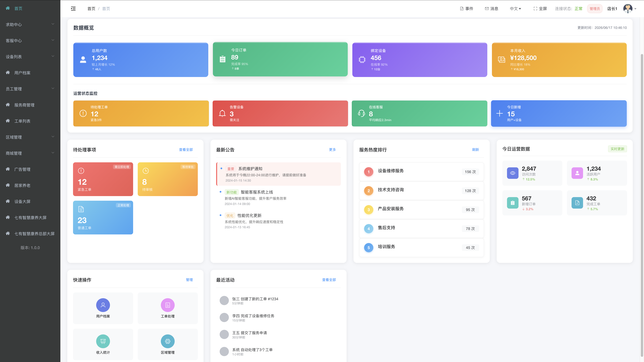Open the 中文 language dropdown
Viewport: 644px width, 362px height.
pyautogui.click(x=515, y=9)
